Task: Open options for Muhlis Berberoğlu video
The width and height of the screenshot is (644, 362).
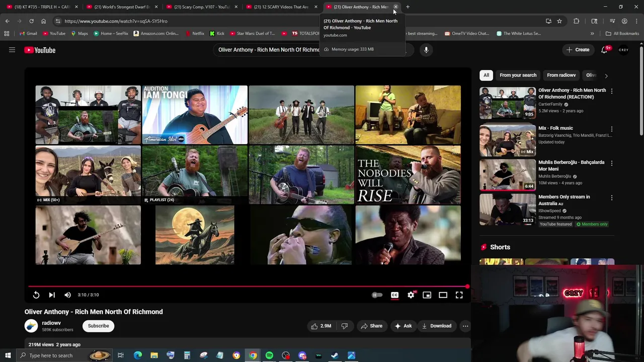Action: 612,163
